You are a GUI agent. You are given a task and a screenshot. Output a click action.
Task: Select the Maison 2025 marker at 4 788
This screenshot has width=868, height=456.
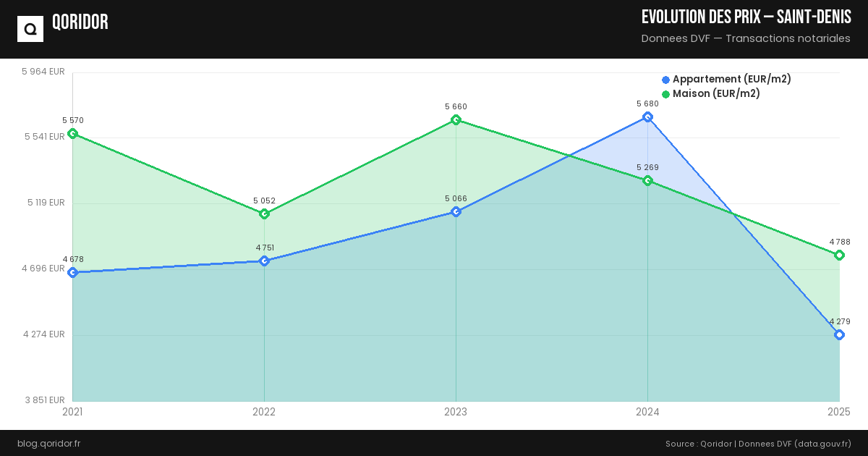click(x=839, y=256)
